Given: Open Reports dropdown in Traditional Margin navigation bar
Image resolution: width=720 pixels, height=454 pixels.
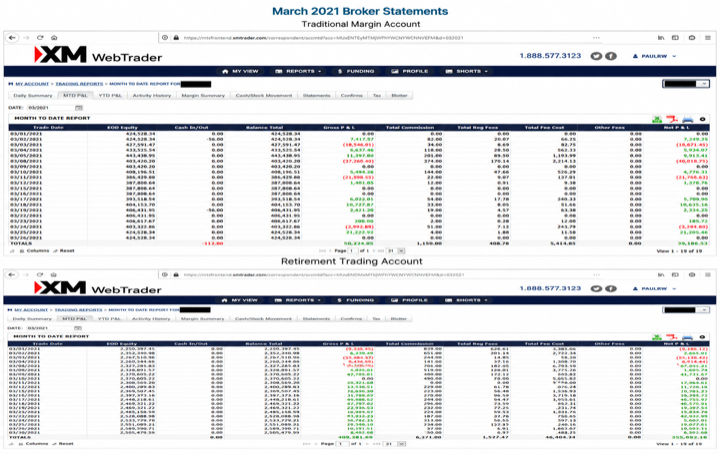Looking at the screenshot, I should pyautogui.click(x=298, y=71).
